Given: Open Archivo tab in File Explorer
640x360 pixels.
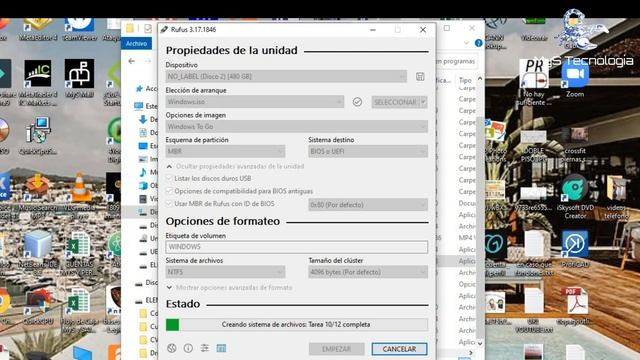Looking at the screenshot, I should tap(136, 43).
